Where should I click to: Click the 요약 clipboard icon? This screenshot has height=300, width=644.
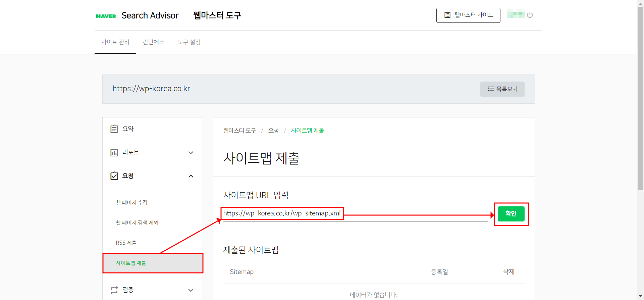tap(114, 129)
